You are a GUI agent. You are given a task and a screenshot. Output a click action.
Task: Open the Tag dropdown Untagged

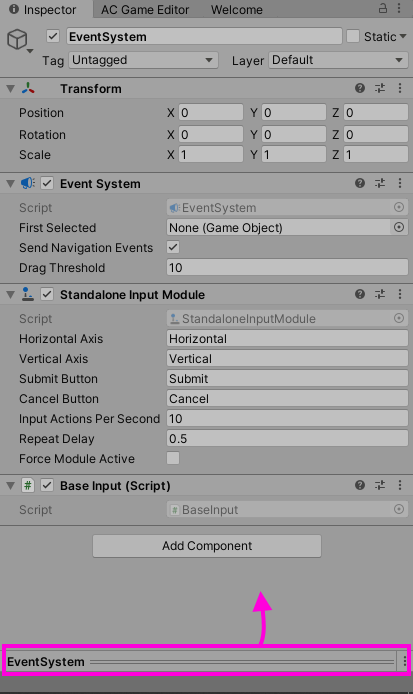pos(143,60)
